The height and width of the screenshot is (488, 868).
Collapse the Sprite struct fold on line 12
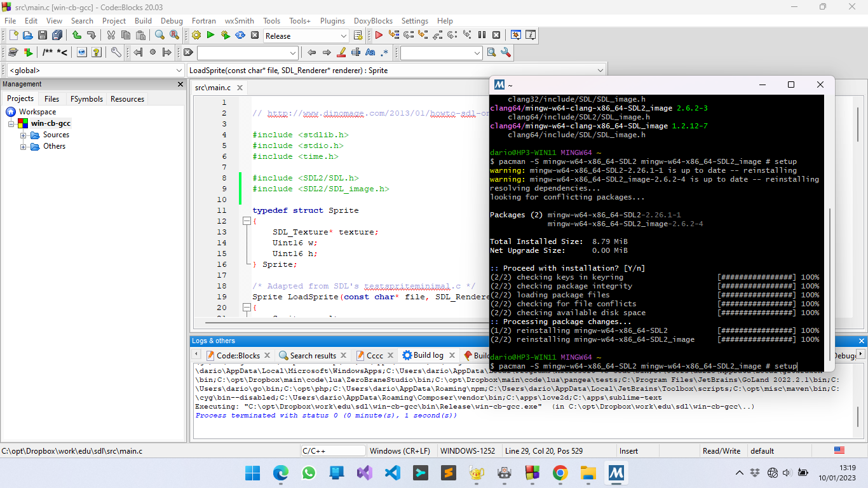pyautogui.click(x=246, y=221)
